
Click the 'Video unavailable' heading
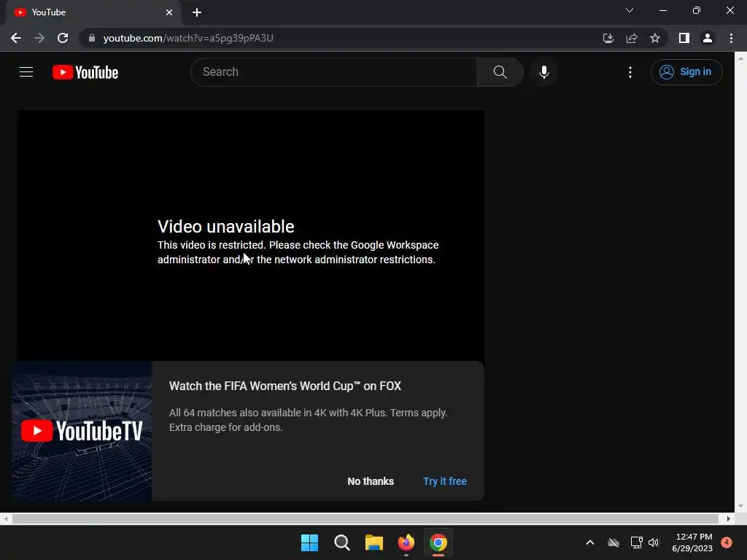(226, 227)
